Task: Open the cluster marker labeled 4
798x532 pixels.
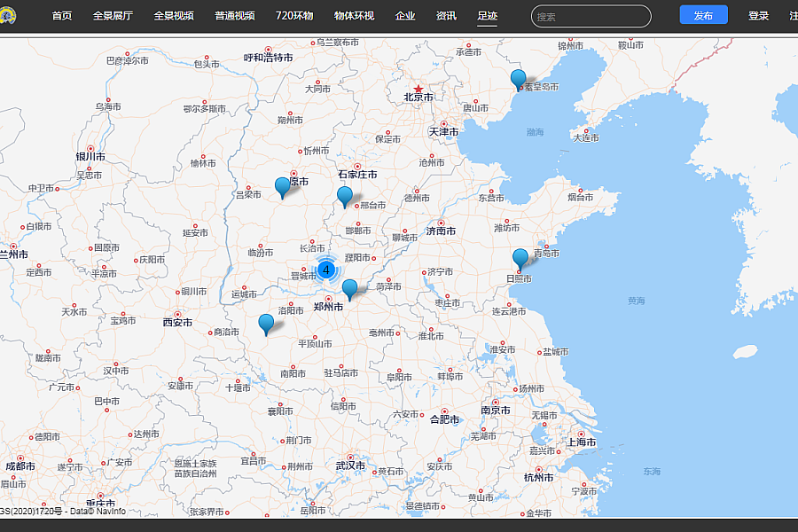Action: pos(326,270)
